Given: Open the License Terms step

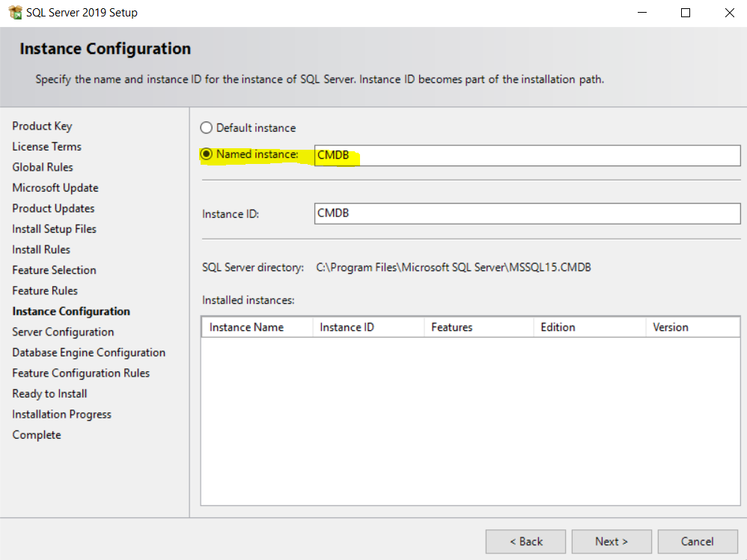Looking at the screenshot, I should [46, 147].
